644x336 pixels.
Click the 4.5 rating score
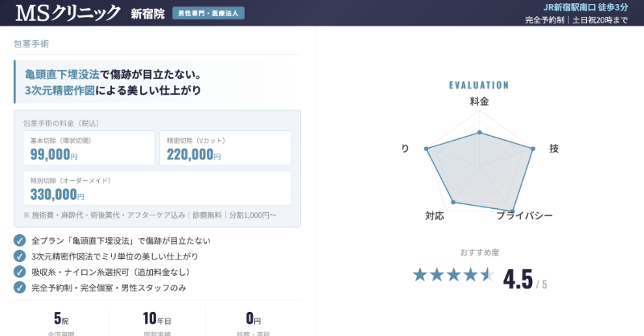coord(518,279)
